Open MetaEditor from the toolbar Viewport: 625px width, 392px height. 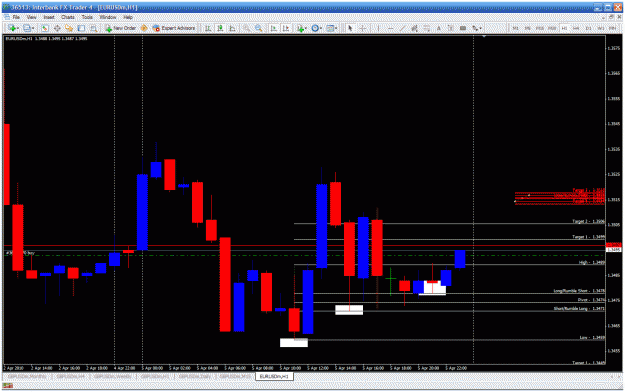144,28
